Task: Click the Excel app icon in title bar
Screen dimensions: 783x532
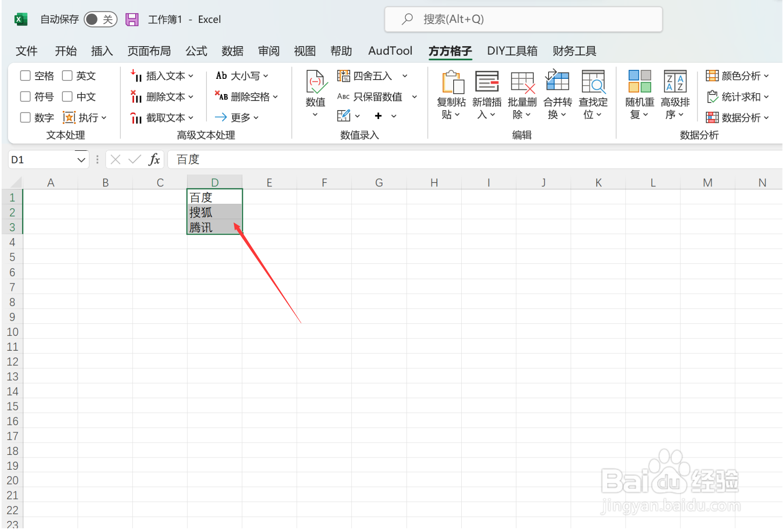Action: pyautogui.click(x=21, y=19)
